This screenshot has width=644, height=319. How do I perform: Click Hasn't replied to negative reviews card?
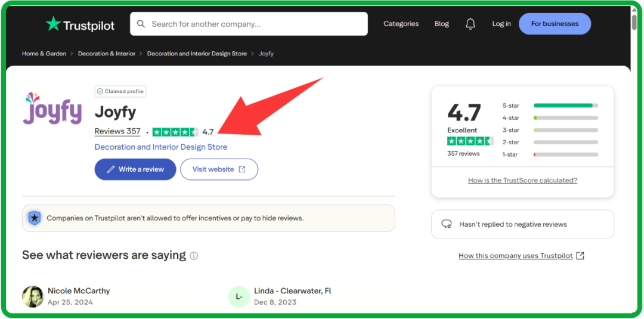tap(522, 224)
